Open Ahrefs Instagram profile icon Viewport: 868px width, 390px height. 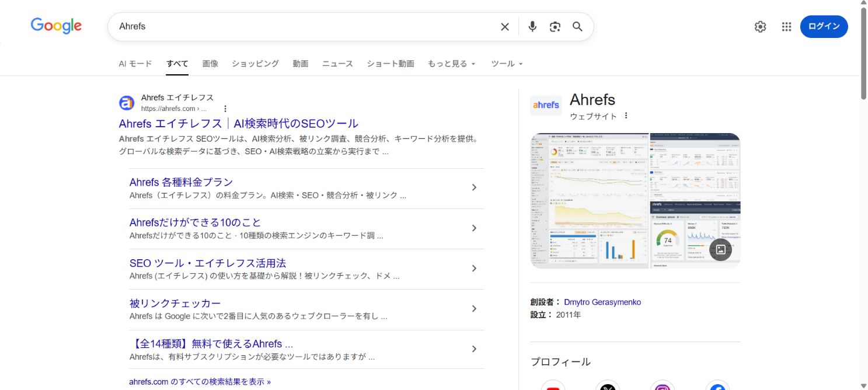[663, 386]
